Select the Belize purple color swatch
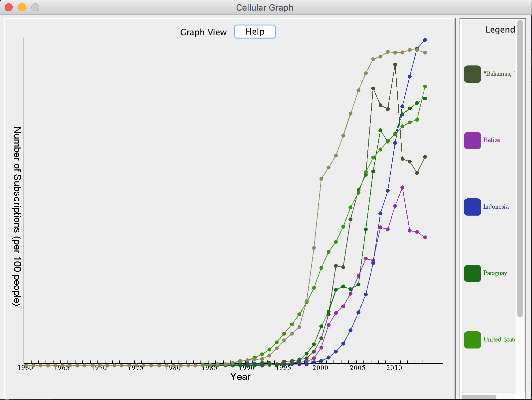Viewport: 532px width, 400px height. [x=472, y=140]
